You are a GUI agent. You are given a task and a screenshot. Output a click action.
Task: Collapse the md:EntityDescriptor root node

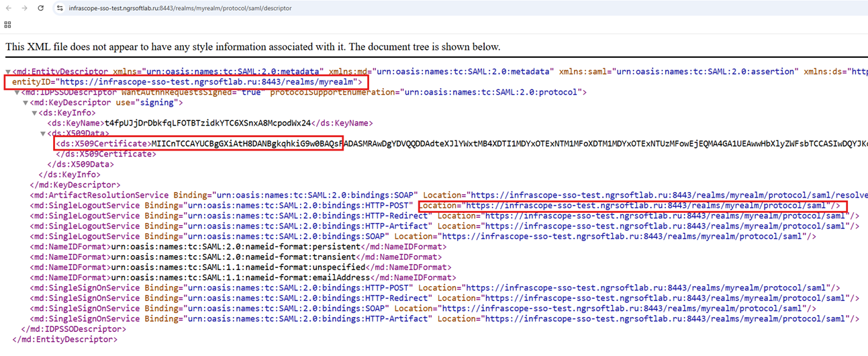8,72
